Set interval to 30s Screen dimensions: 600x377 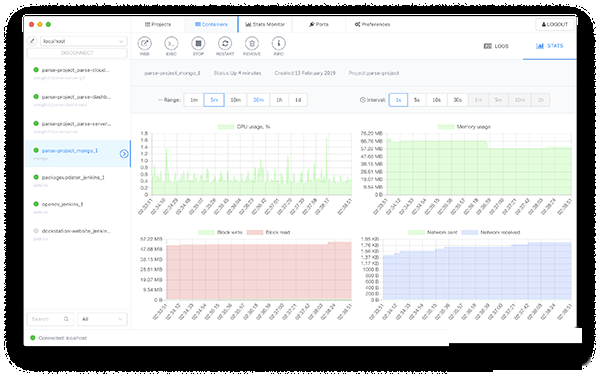(x=458, y=100)
